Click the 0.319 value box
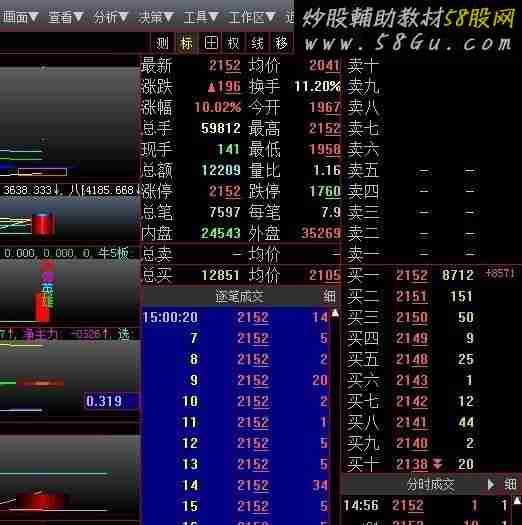The width and height of the screenshot is (522, 525). pyautogui.click(x=104, y=401)
